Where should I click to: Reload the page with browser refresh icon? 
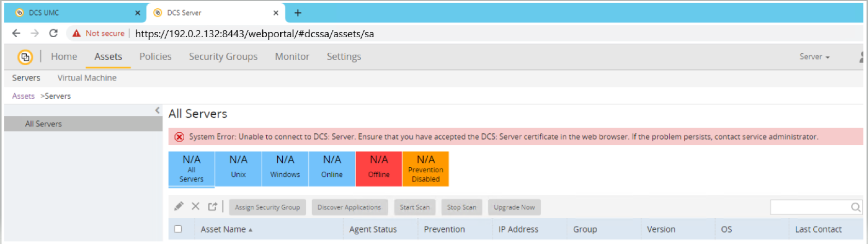tap(53, 33)
